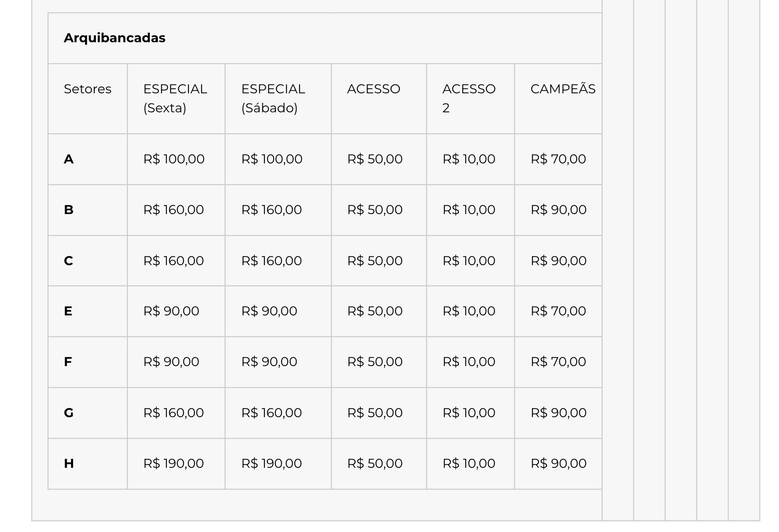Select sector C's CAMPEÃS price cell
Viewport: 779px width, 532px height.
coord(558,261)
